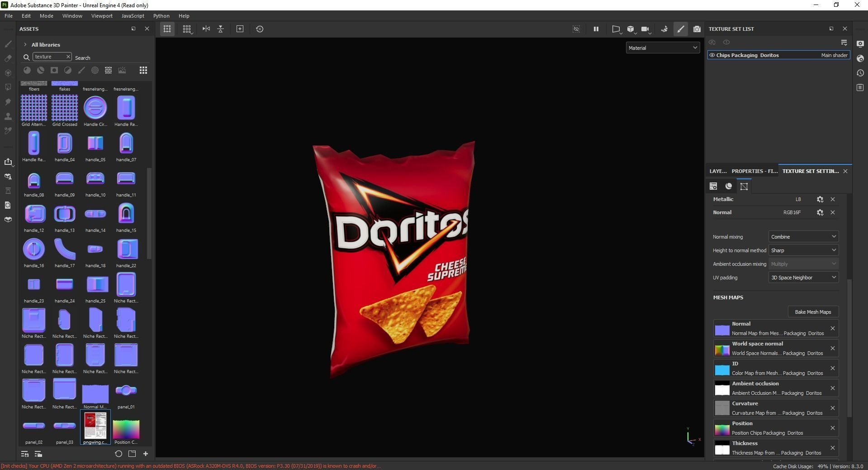Select the Smudge tool
The width and height of the screenshot is (868, 470).
point(8,102)
